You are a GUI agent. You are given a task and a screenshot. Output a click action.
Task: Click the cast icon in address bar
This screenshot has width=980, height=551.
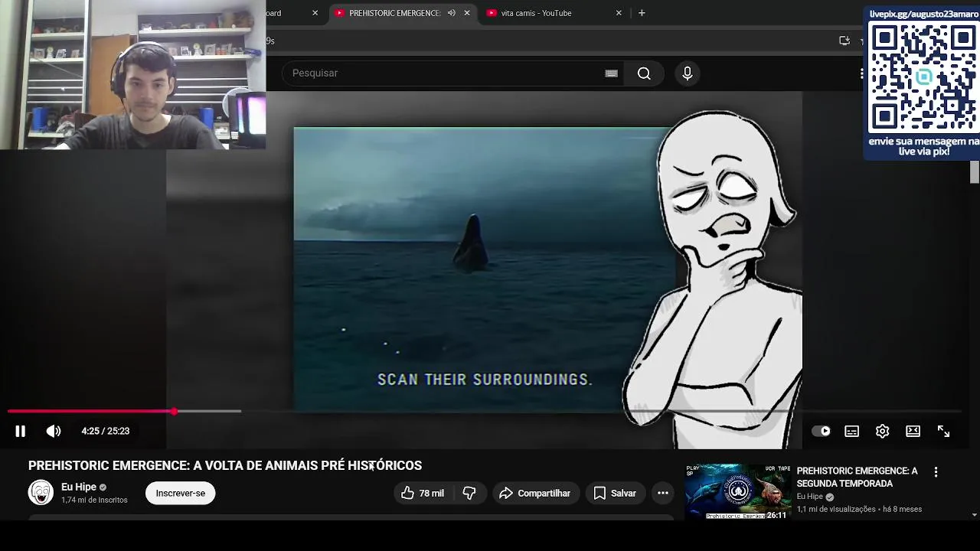click(844, 41)
